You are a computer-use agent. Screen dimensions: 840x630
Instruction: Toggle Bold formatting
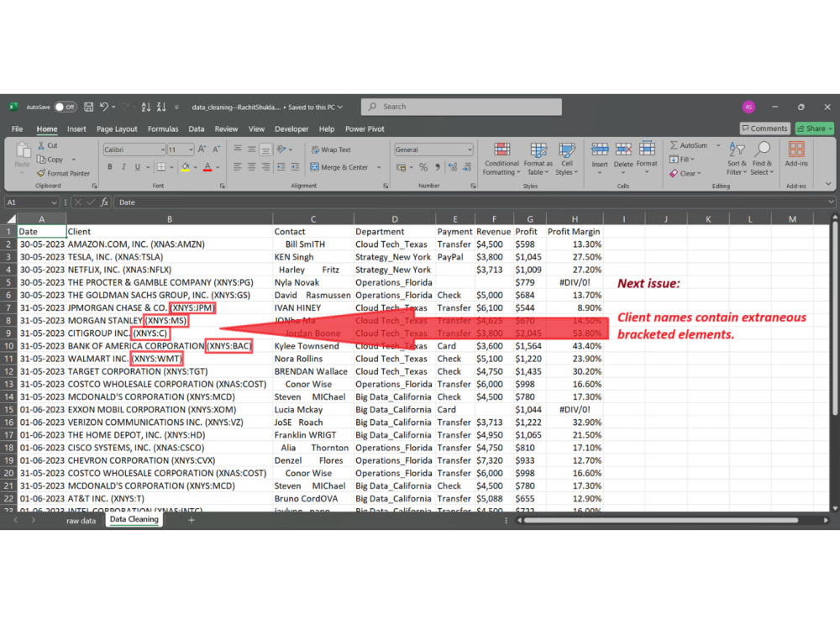point(110,167)
